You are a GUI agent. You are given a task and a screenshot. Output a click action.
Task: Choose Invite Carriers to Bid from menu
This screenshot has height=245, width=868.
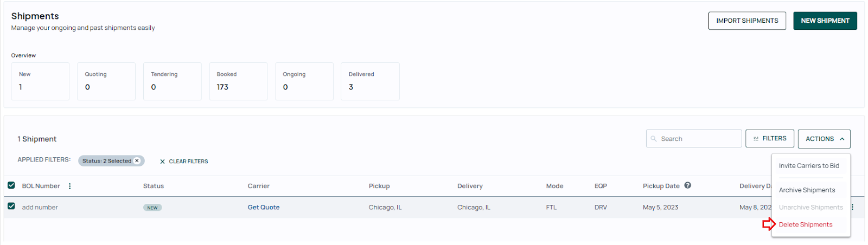click(809, 166)
